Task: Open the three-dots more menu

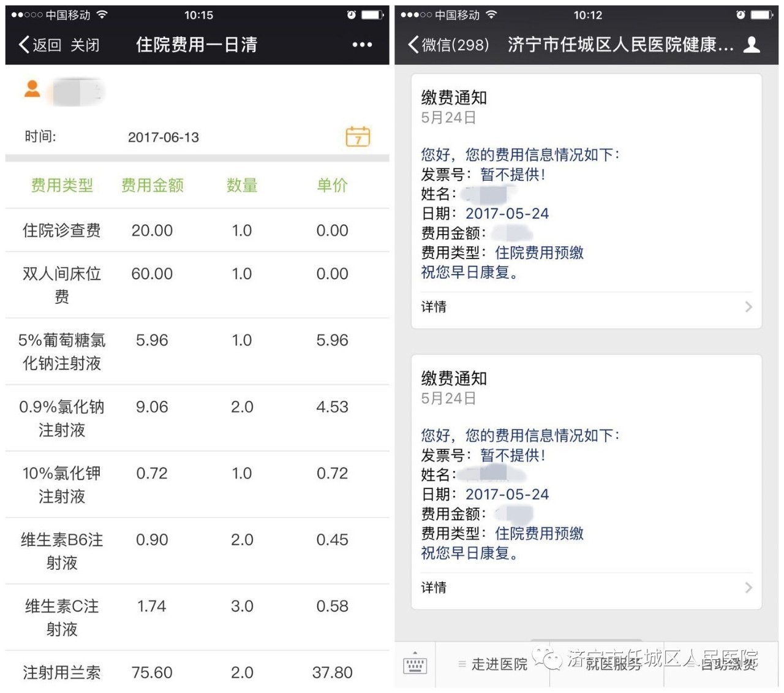Action: click(x=362, y=45)
